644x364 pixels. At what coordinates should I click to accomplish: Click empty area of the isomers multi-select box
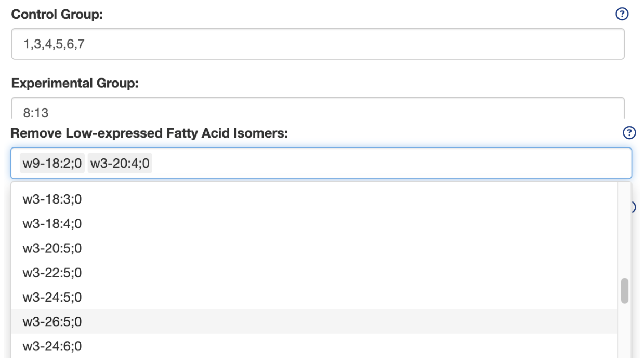pos(390,164)
